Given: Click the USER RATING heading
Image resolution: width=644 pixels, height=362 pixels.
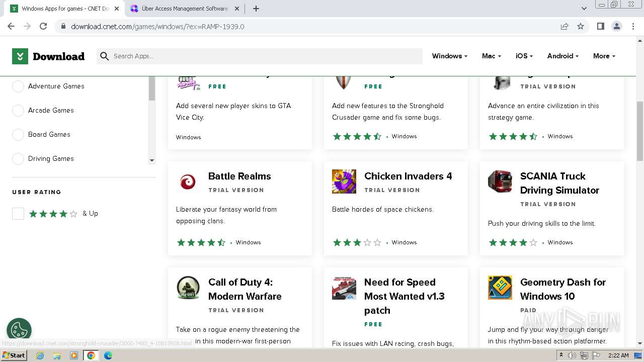Looking at the screenshot, I should [37, 192].
